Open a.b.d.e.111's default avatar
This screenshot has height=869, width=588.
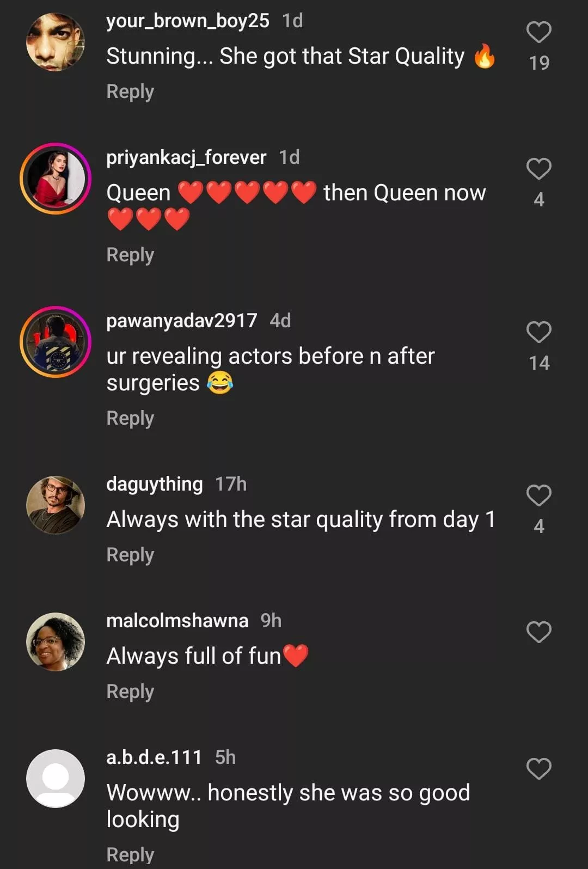(56, 779)
